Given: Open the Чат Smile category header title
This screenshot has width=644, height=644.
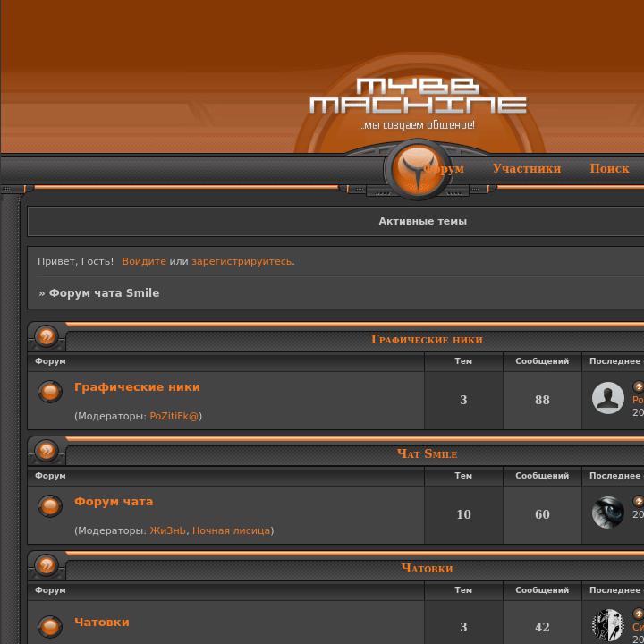Looking at the screenshot, I should (427, 453).
